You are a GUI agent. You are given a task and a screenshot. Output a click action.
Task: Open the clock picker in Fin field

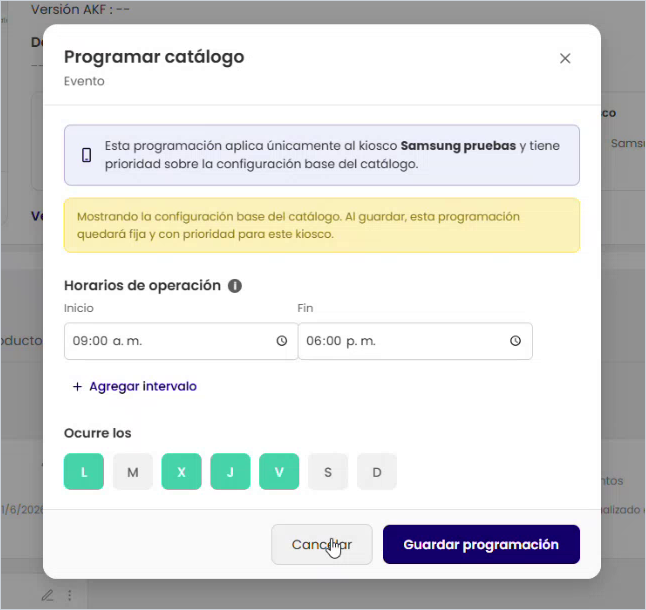(x=515, y=341)
